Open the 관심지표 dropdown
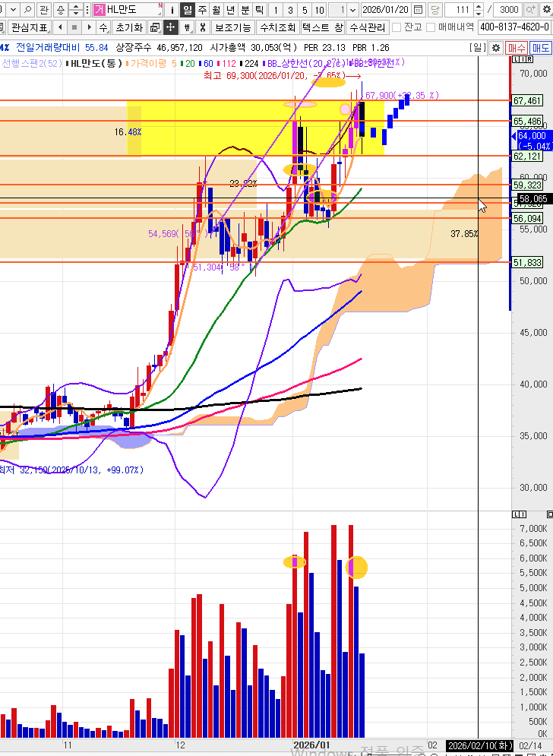The image size is (553, 756). point(29,27)
